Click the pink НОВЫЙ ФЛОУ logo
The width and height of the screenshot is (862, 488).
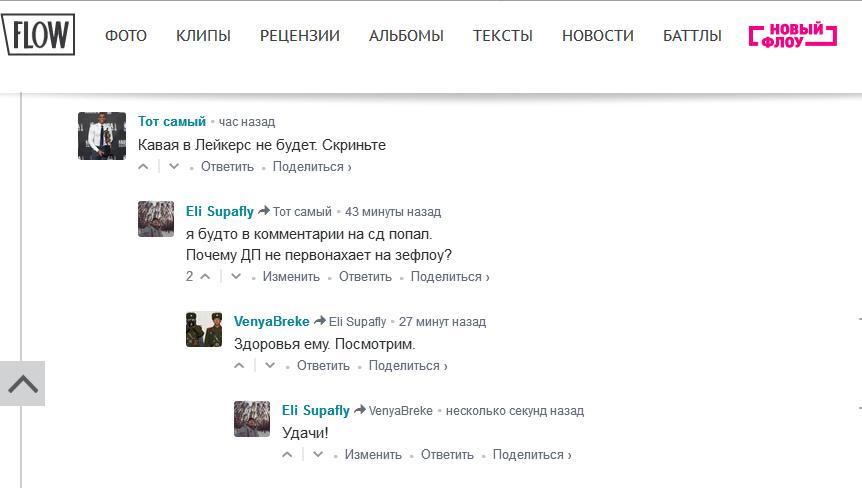[793, 35]
